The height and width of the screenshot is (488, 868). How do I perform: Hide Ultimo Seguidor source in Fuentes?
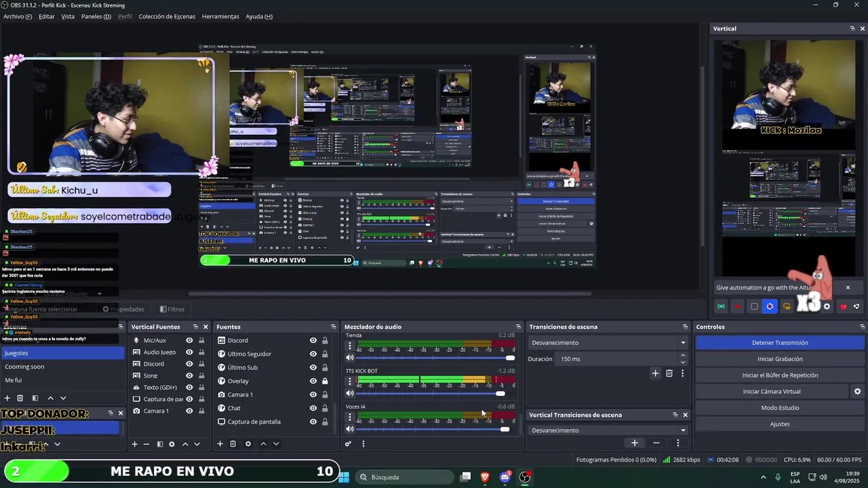tap(313, 354)
